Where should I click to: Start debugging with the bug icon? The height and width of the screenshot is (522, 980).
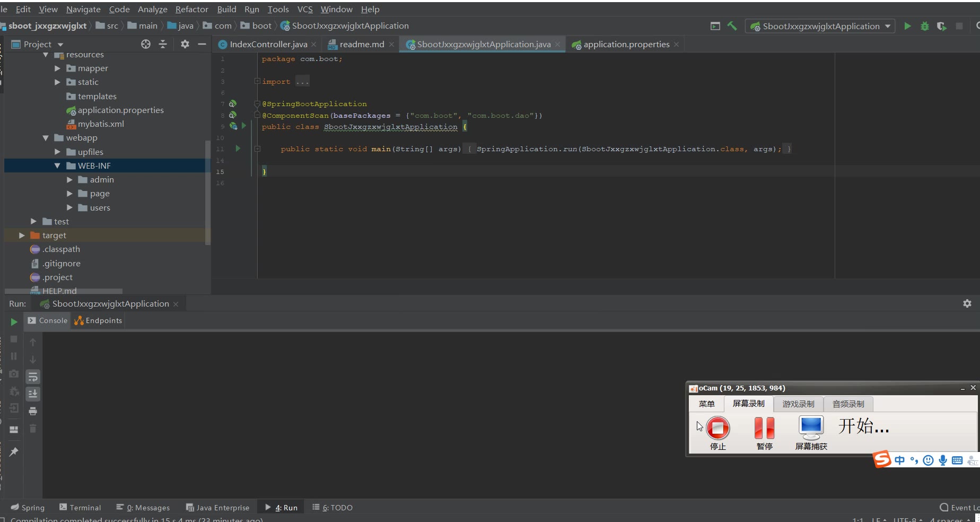click(924, 26)
